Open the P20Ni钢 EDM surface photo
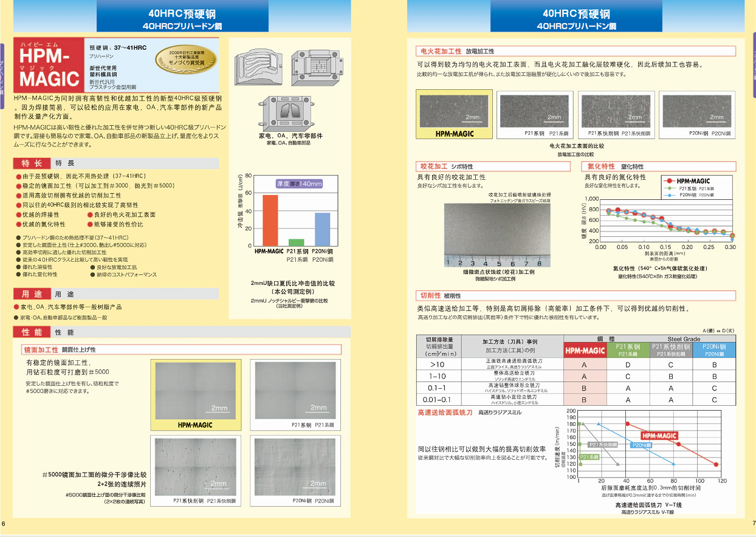The height and width of the screenshot is (537, 756). point(696,111)
